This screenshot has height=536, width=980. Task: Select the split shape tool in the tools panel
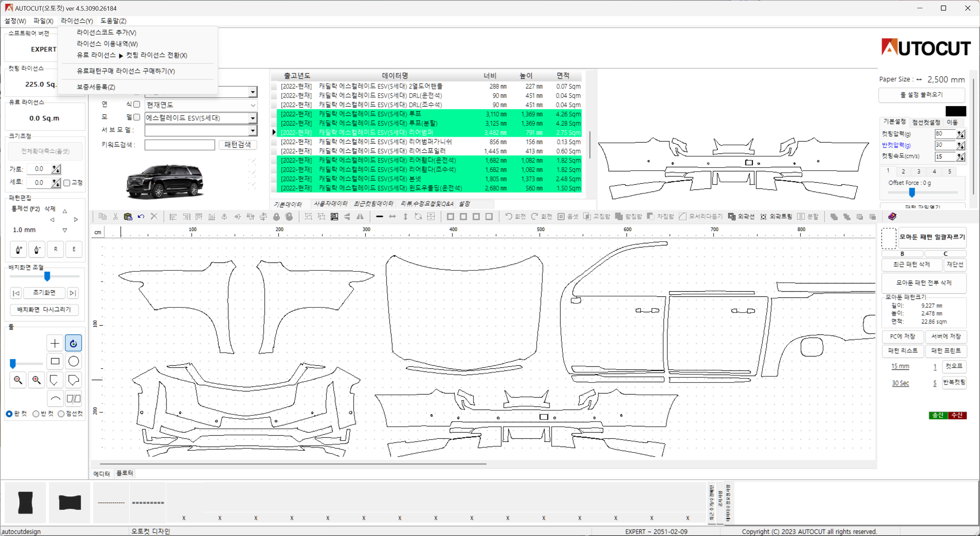(x=73, y=398)
